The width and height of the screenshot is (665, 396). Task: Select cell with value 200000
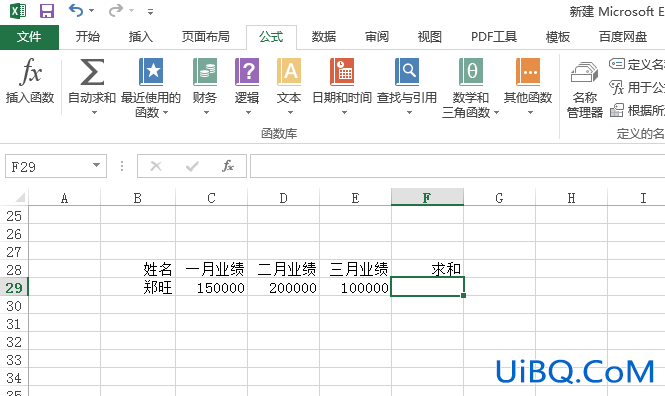283,287
